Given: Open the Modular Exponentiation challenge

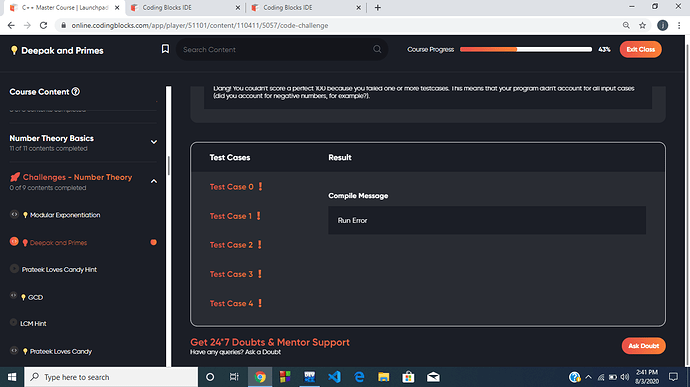Looking at the screenshot, I should (x=65, y=215).
